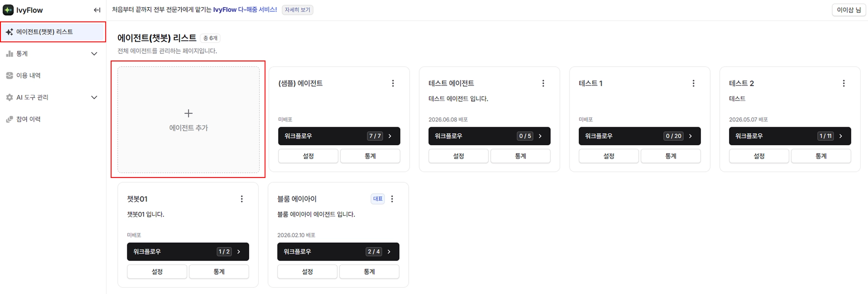This screenshot has width=868, height=294.
Task: Open the 이이삼 님 user account button
Action: click(x=849, y=10)
